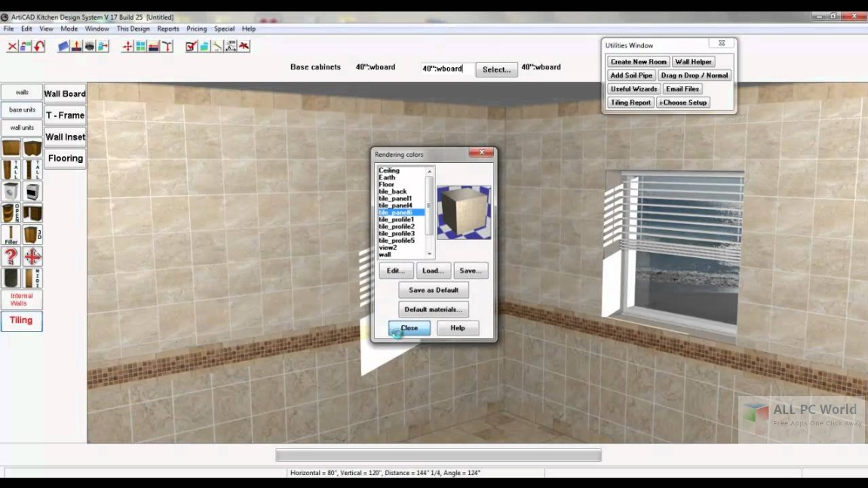Select the oven cooker appliance icon
Screen dimensions: 868x488
click(32, 192)
